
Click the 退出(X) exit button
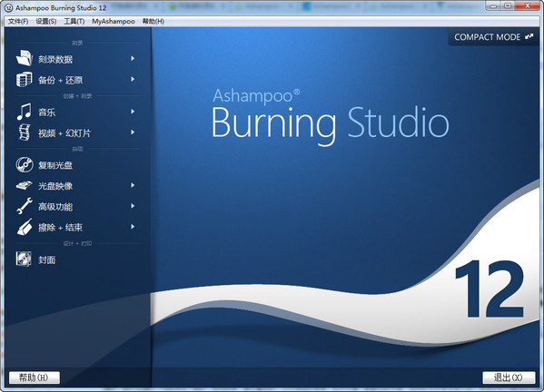[509, 377]
